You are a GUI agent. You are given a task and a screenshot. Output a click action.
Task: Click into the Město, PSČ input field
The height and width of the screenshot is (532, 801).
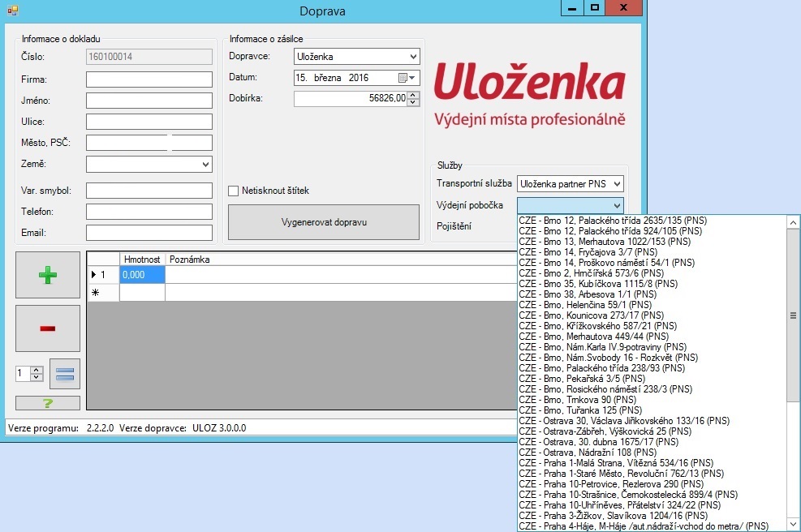(x=149, y=143)
